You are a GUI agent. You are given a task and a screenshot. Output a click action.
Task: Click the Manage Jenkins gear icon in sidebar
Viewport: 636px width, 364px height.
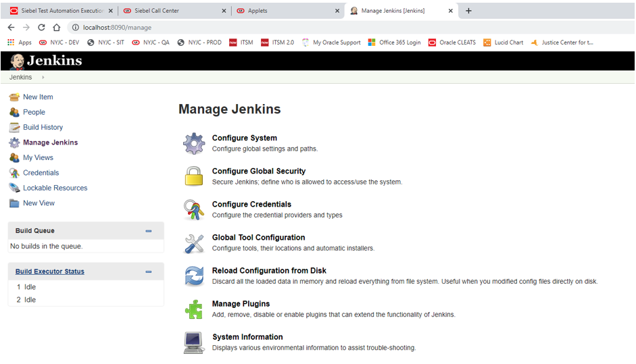pos(14,142)
